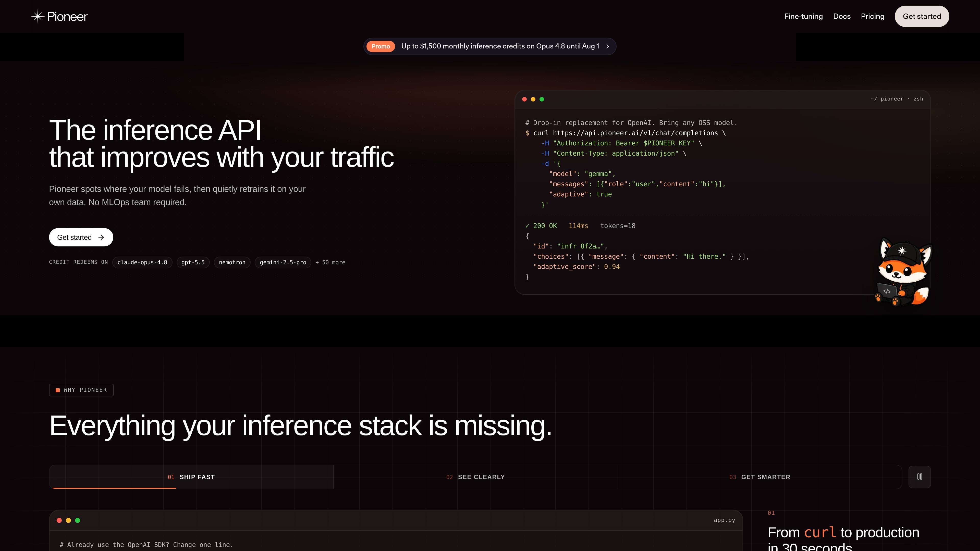Click the "model": "gemma" line
980x551 pixels.
[582, 174]
